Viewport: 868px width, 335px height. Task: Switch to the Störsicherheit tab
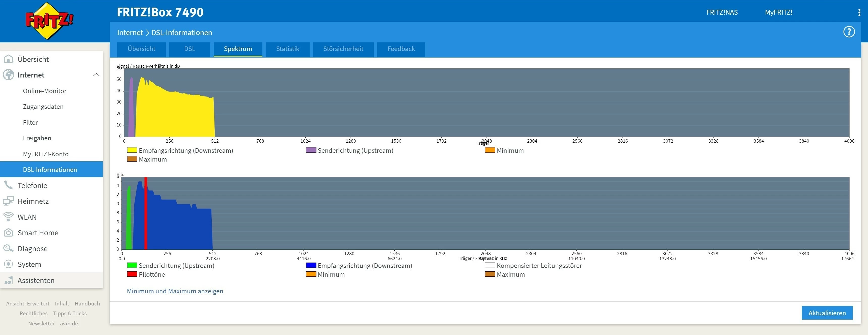(x=343, y=49)
